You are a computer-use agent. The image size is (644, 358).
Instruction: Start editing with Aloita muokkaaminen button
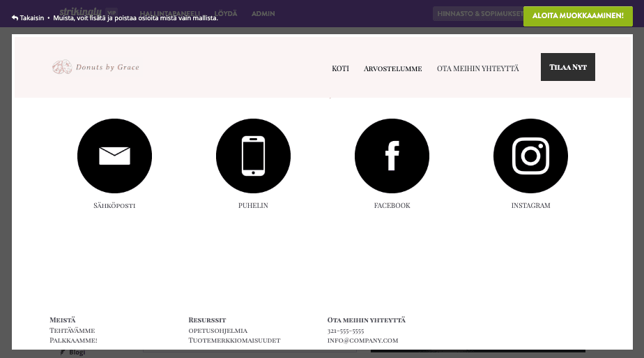click(578, 16)
